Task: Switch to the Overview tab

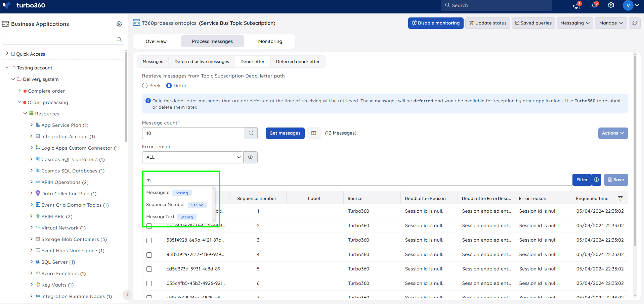Action: click(x=156, y=41)
